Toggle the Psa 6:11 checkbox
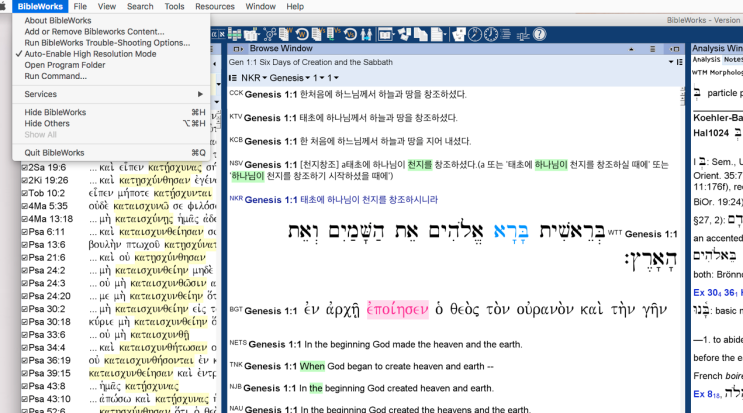 pos(25,232)
